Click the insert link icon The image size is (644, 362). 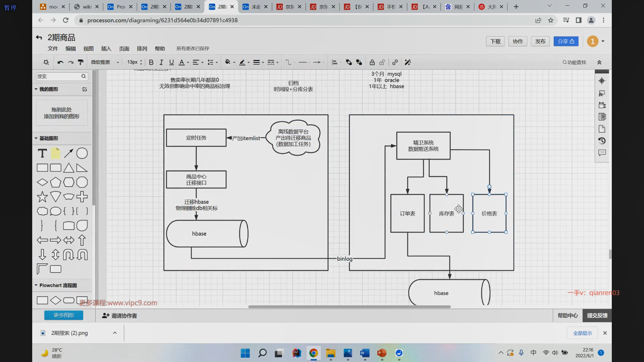(x=395, y=62)
